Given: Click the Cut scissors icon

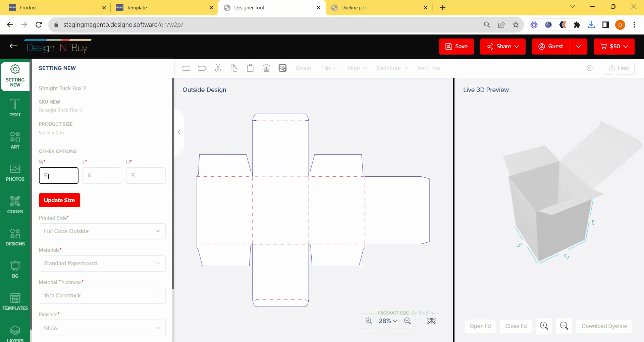Looking at the screenshot, I should [x=218, y=68].
